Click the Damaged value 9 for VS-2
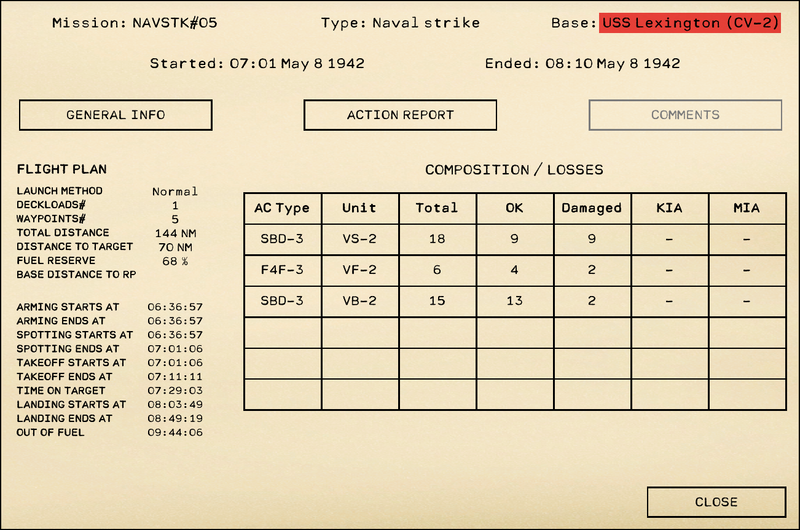This screenshot has height=530, width=800. (x=592, y=239)
